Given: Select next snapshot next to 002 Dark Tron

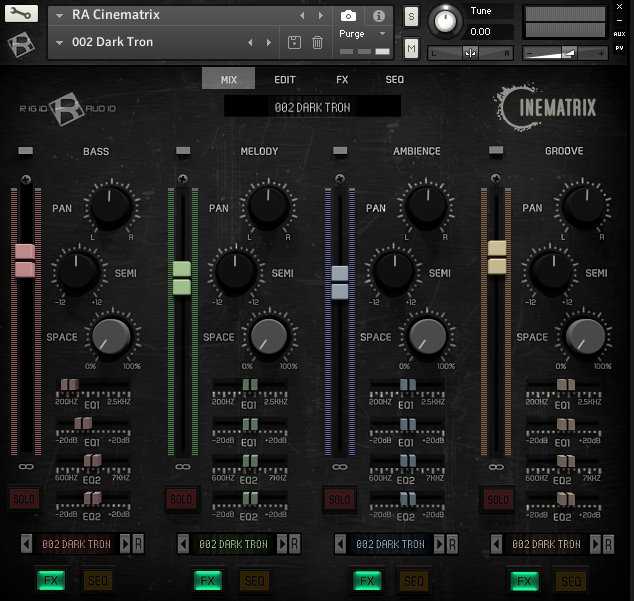Looking at the screenshot, I should (268, 42).
